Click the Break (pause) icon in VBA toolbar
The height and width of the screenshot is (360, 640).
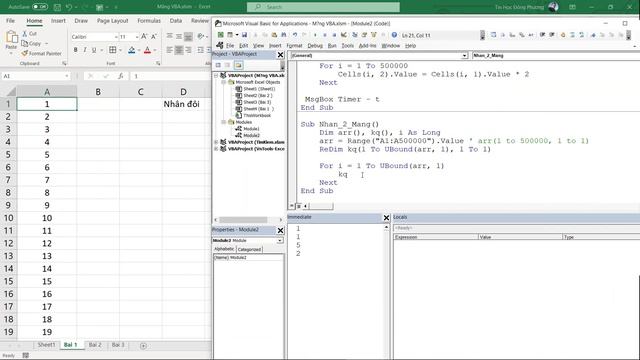pyautogui.click(x=325, y=35)
